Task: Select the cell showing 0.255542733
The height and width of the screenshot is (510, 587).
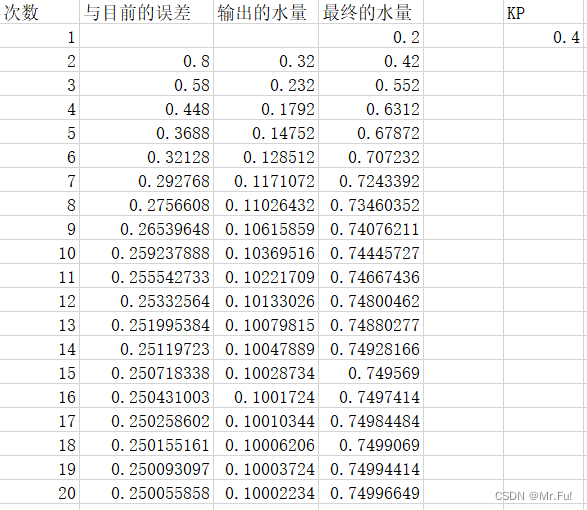Action: pos(146,276)
